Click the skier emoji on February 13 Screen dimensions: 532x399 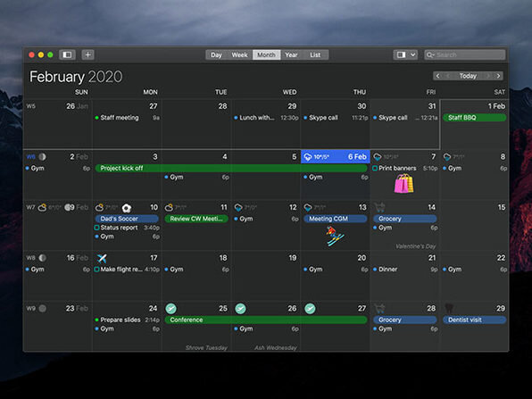tap(335, 237)
